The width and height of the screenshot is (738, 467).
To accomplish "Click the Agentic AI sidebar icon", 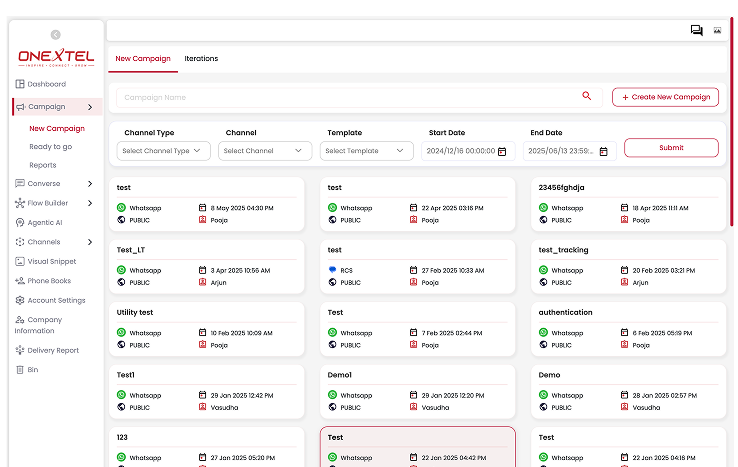I will click(x=20, y=223).
